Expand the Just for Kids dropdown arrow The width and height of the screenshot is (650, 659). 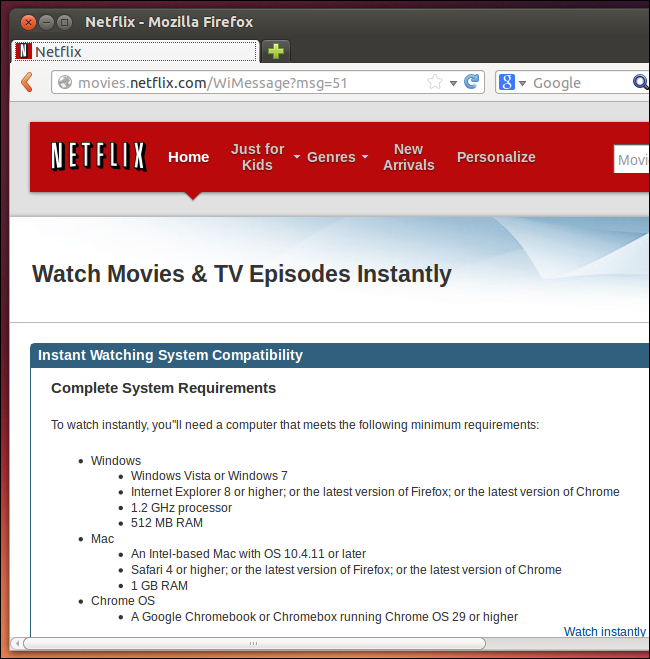pyautogui.click(x=297, y=156)
